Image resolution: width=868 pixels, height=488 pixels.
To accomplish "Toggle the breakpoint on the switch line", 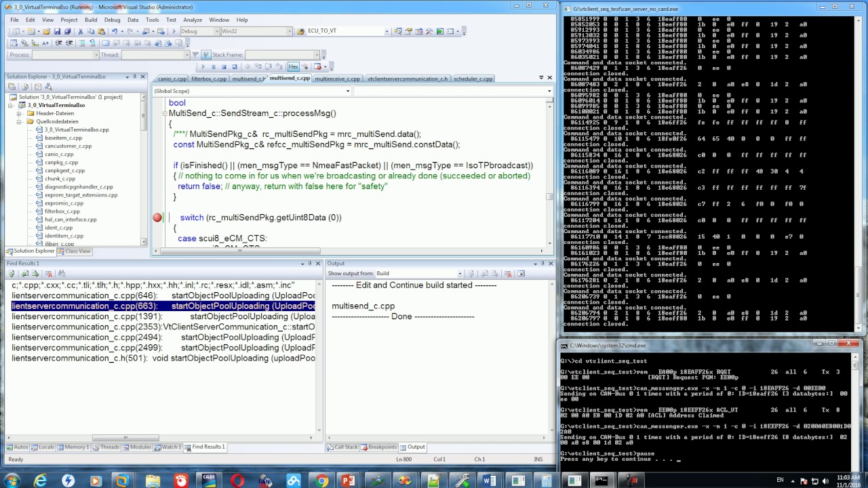I will (x=157, y=218).
